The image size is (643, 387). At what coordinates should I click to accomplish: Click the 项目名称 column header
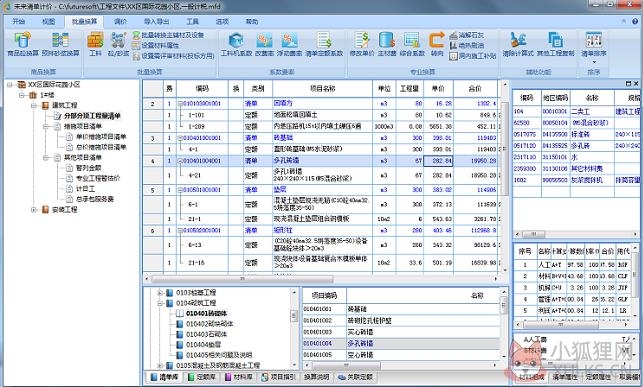coord(322,89)
